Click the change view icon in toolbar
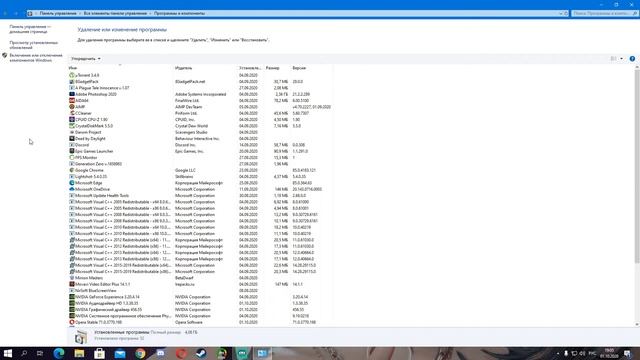This screenshot has width=640, height=360. coord(613,59)
